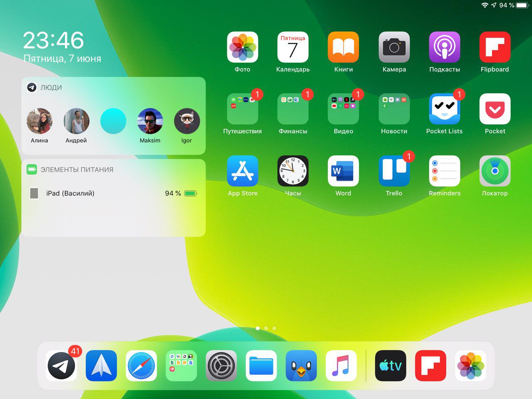Launch Pocket Lists app
The image size is (532, 399).
(x=444, y=109)
